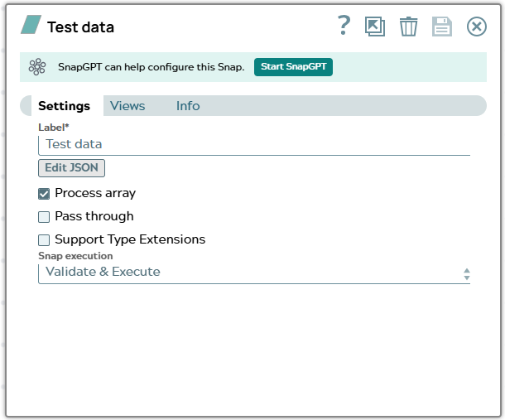Viewport: 505px width, 420px height.
Task: Open the help question mark icon
Action: [x=344, y=26]
